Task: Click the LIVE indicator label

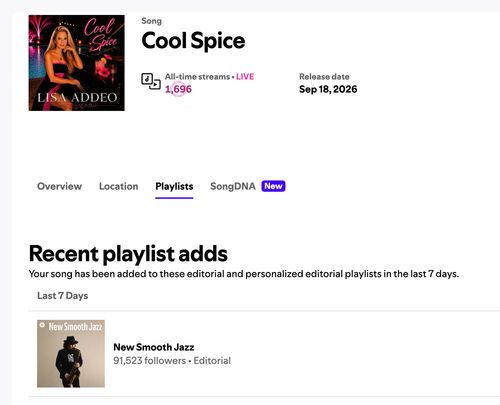Action: click(245, 77)
